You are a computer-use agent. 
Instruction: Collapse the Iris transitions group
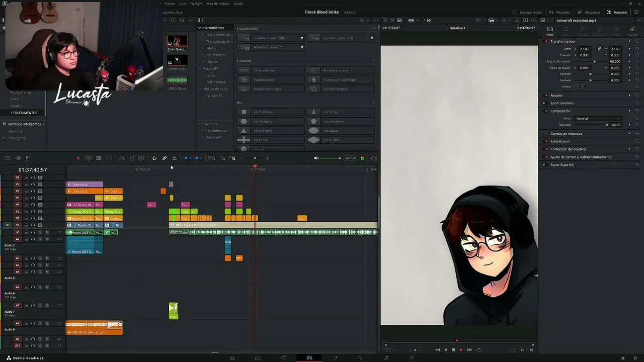(374, 103)
